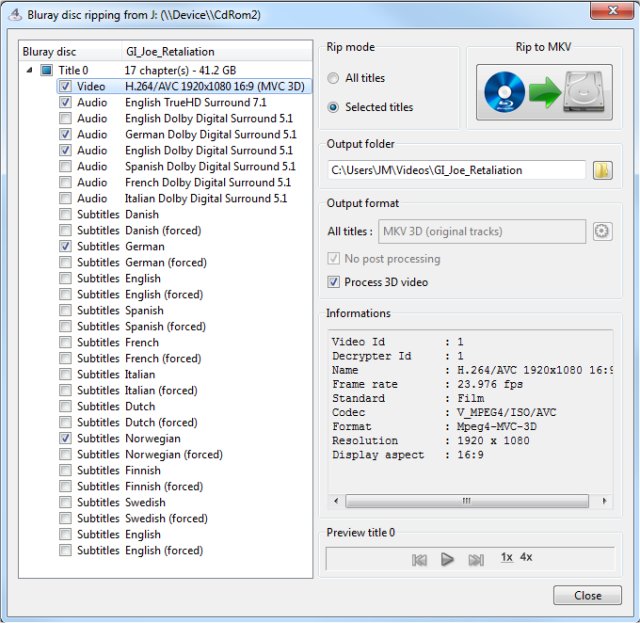
Task: Skip to next chapter in preview
Action: 476,560
